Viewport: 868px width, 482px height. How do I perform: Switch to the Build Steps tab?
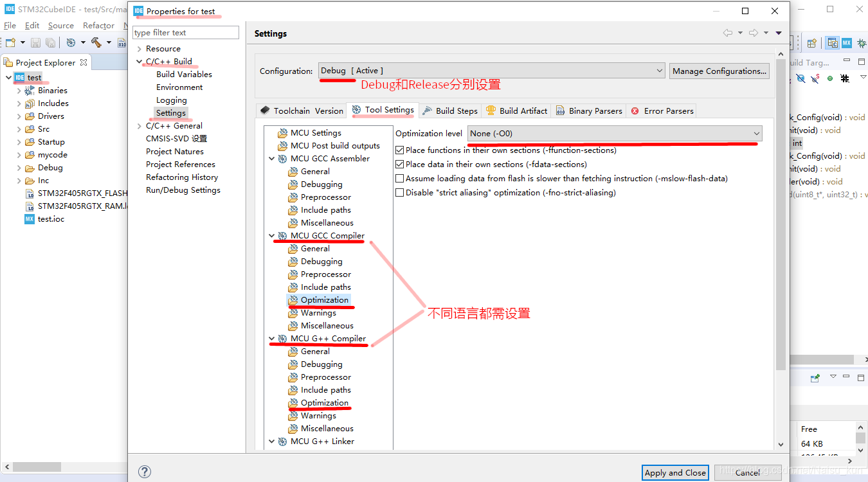tap(450, 111)
